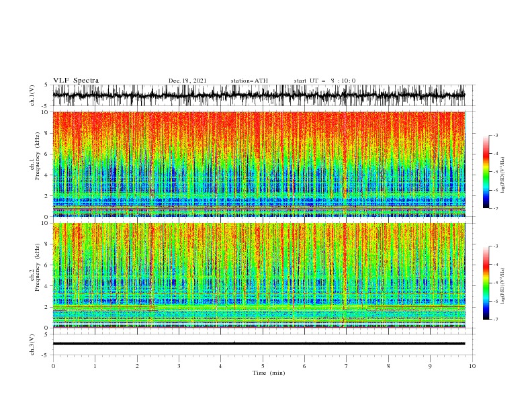Click the ch.2 colorbar "log(PSD)(V²/Hz)" label
This screenshot has height=411, width=532.
(x=502, y=286)
